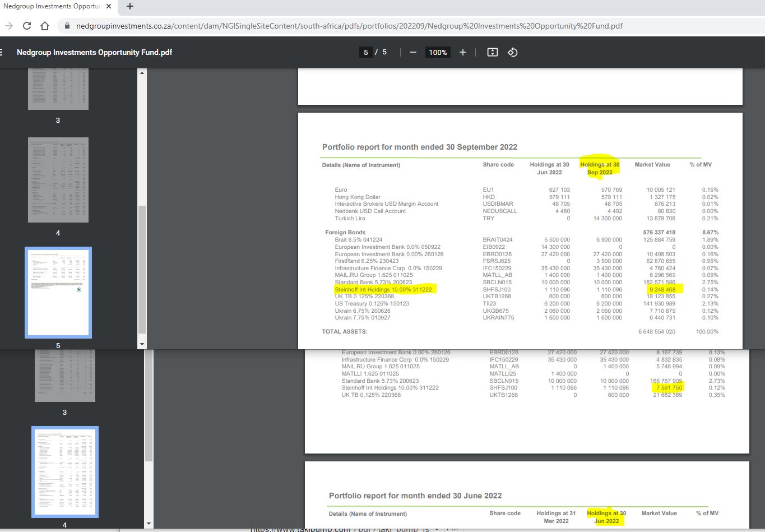Click the heading 'Portfolio report for month ended 30 June 2022'
The image size is (765, 532).
[415, 496]
